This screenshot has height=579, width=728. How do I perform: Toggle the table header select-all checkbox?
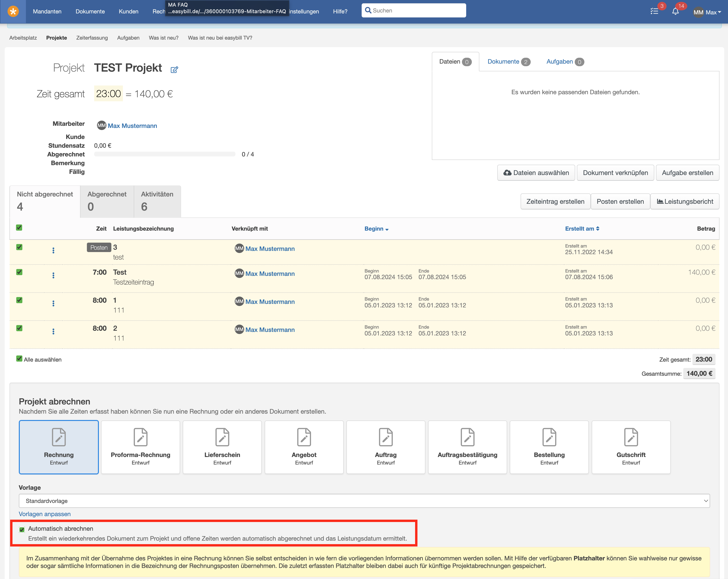[x=19, y=228]
